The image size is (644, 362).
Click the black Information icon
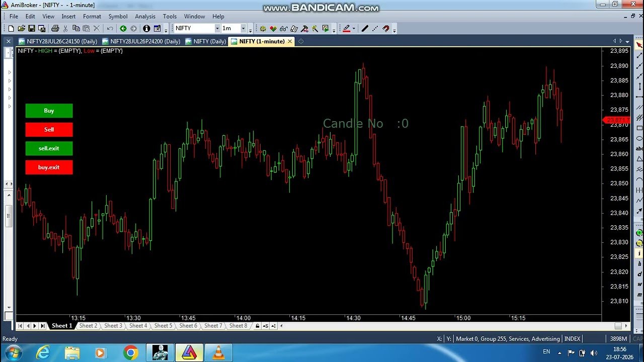(x=146, y=29)
